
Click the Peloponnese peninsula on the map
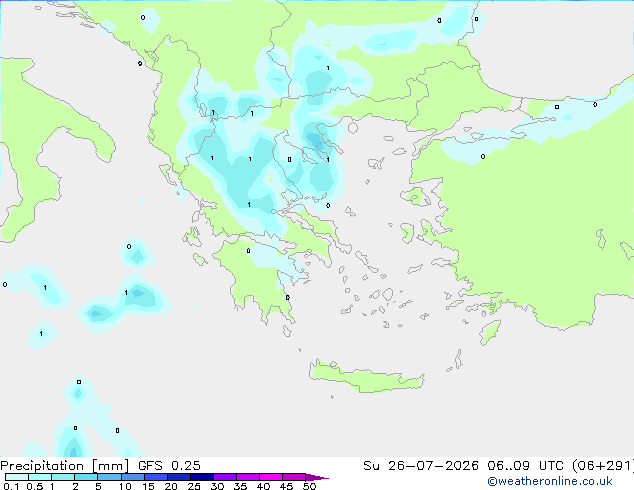(x=259, y=279)
